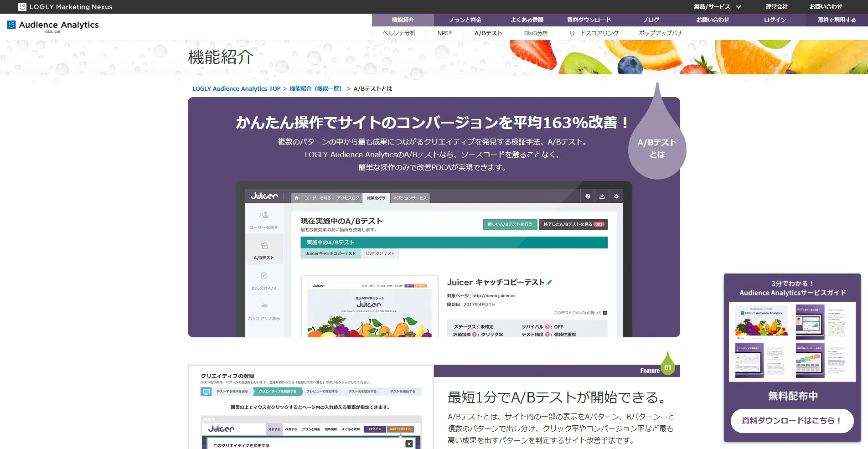The image size is (868, 449).
Task: Click the LOGLY Marketing Nexus logo
Action: pyautogui.click(x=65, y=7)
